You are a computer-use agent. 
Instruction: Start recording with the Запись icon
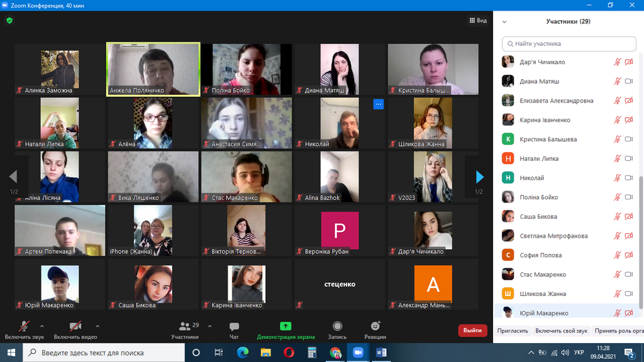click(x=337, y=326)
